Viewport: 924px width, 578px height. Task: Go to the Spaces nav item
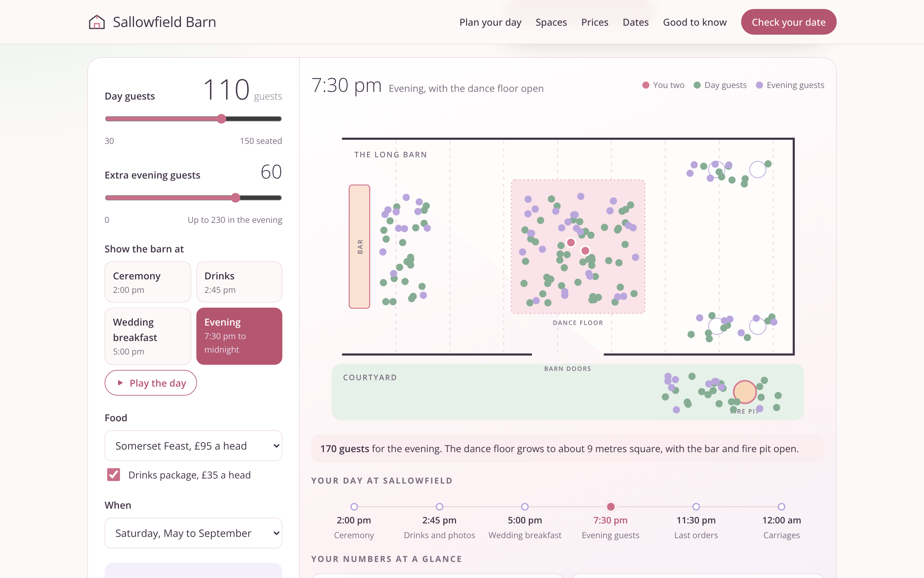(551, 22)
